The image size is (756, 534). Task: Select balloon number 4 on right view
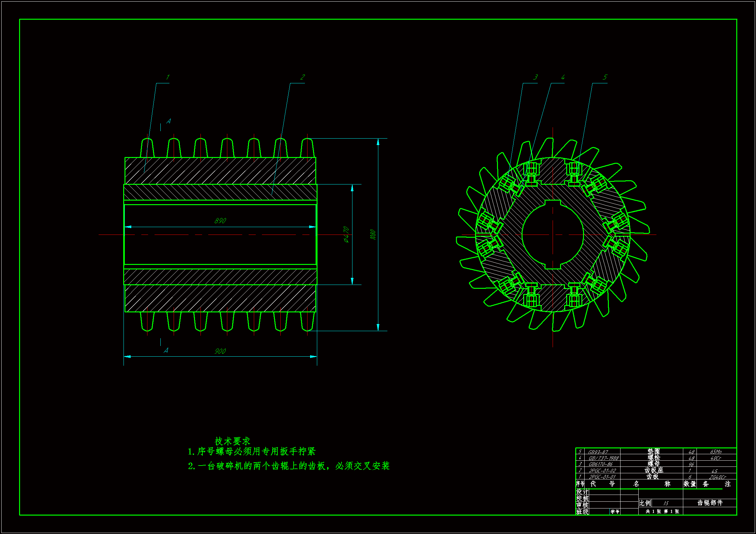click(x=563, y=77)
